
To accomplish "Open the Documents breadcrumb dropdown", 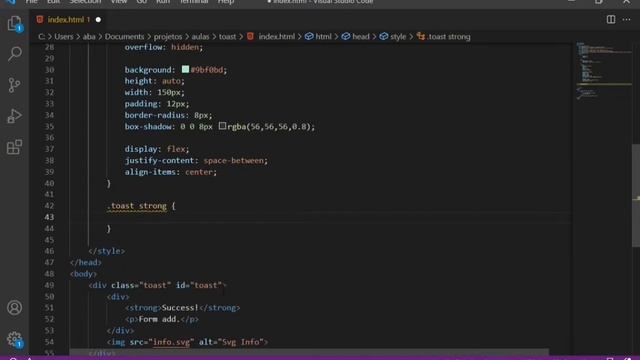I will (124, 37).
